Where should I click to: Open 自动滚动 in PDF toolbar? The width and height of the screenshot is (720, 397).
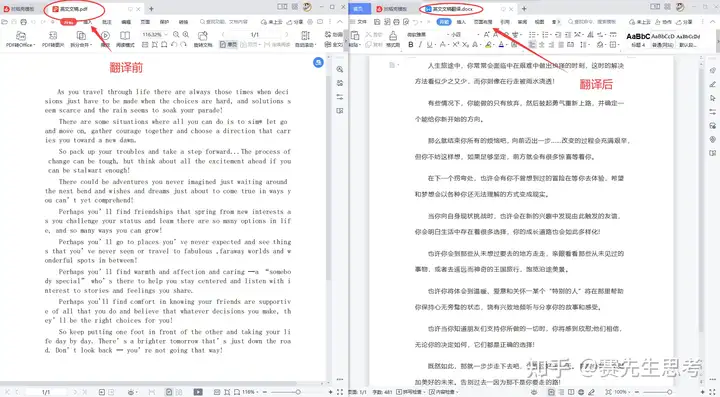[x=305, y=39]
